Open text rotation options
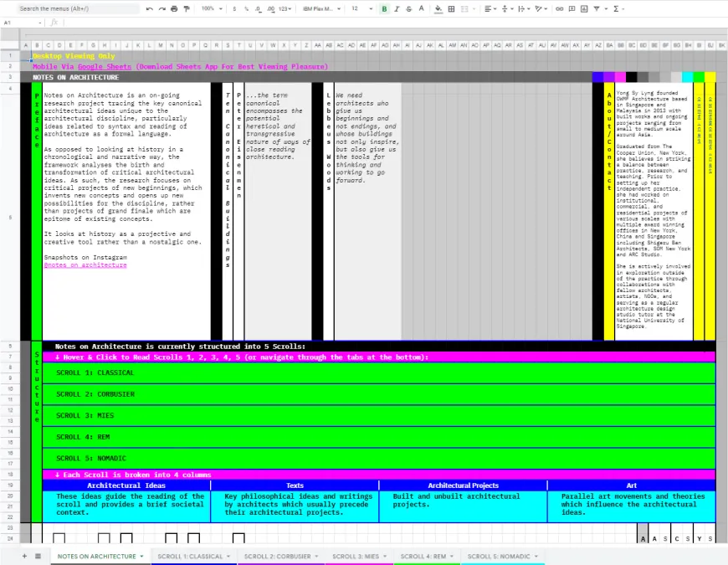The width and height of the screenshot is (728, 565). 541,9
